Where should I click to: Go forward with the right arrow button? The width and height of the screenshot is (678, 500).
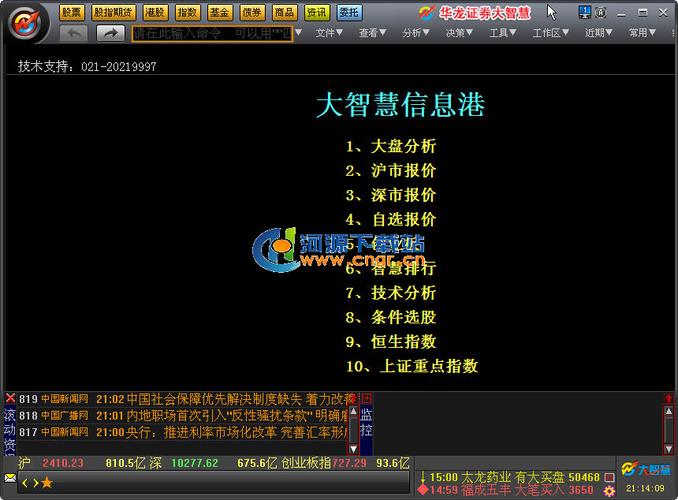point(110,33)
